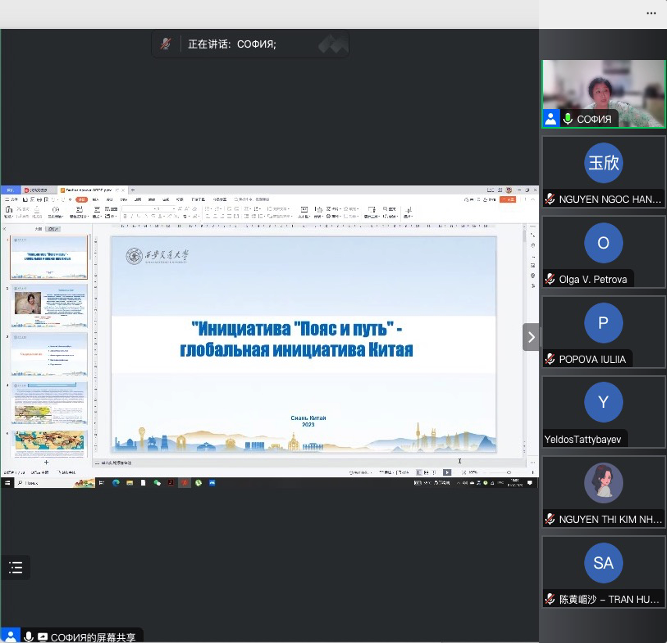
Task: Click the muted microphone icon on Olga V. Petrova
Action: point(550,279)
